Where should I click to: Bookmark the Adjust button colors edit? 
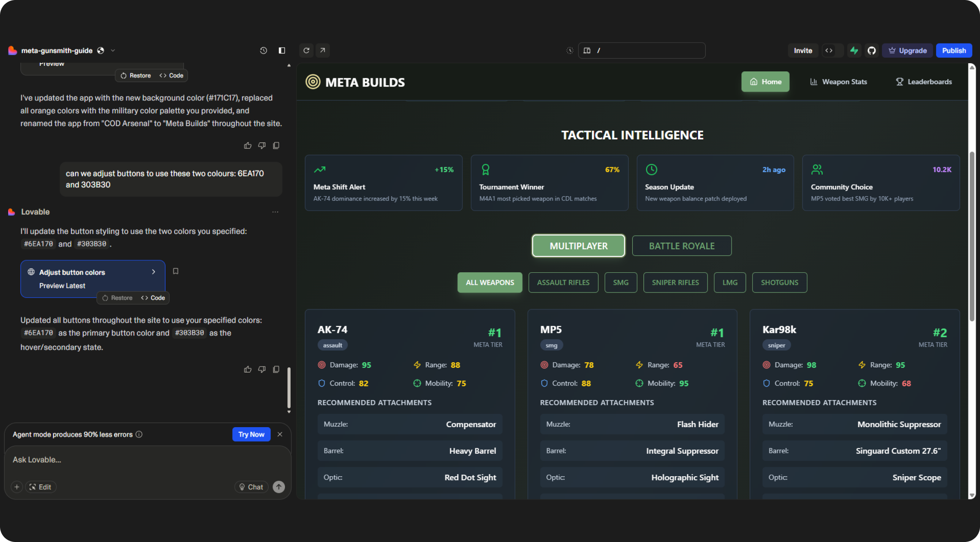tap(175, 271)
